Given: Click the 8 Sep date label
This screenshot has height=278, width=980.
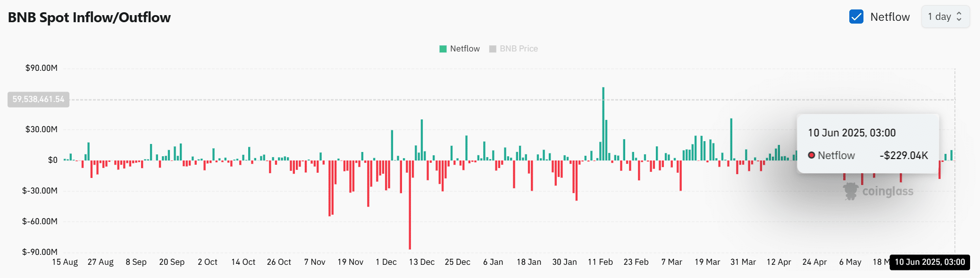Looking at the screenshot, I should click(136, 262).
